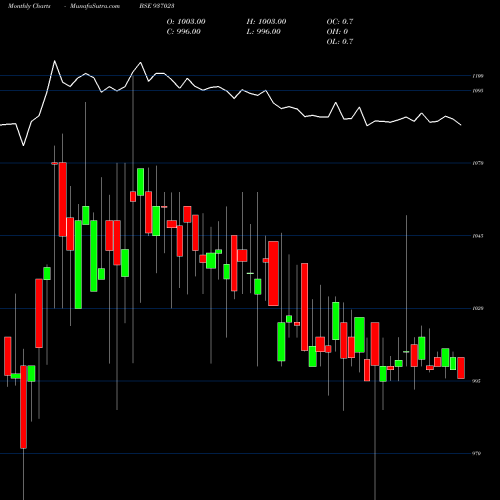Select the "BSE 937023" symbol text
500x500 pixels.
[157, 6]
